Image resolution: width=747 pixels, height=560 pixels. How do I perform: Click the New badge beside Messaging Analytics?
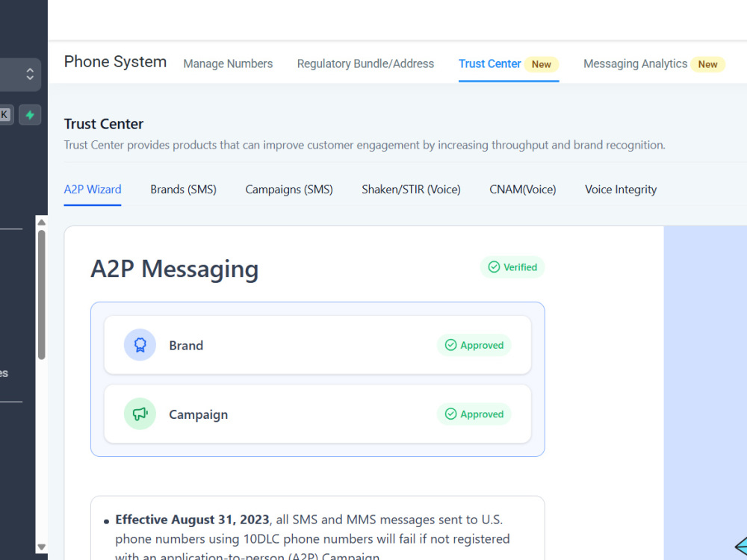[x=708, y=64]
